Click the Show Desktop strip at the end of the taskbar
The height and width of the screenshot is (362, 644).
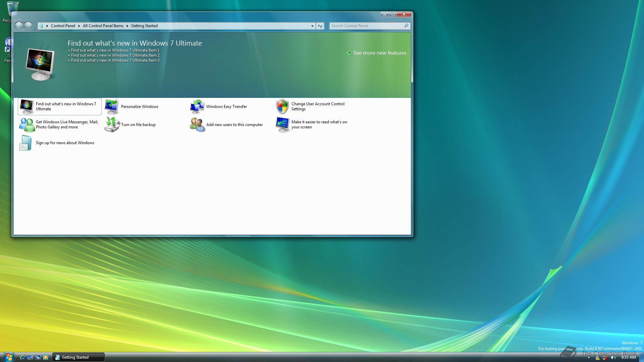641,357
